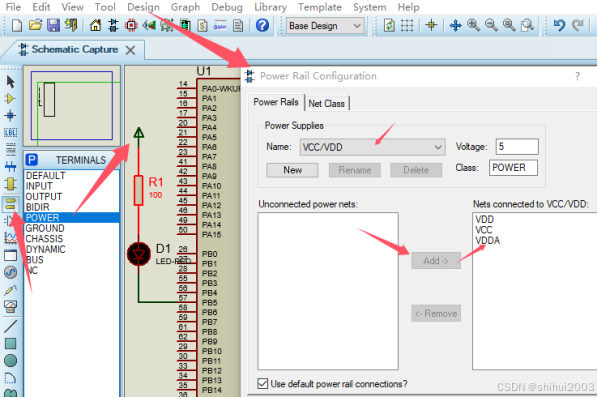Select the 2D Graphics Box tool
The width and height of the screenshot is (598, 398).
10,343
